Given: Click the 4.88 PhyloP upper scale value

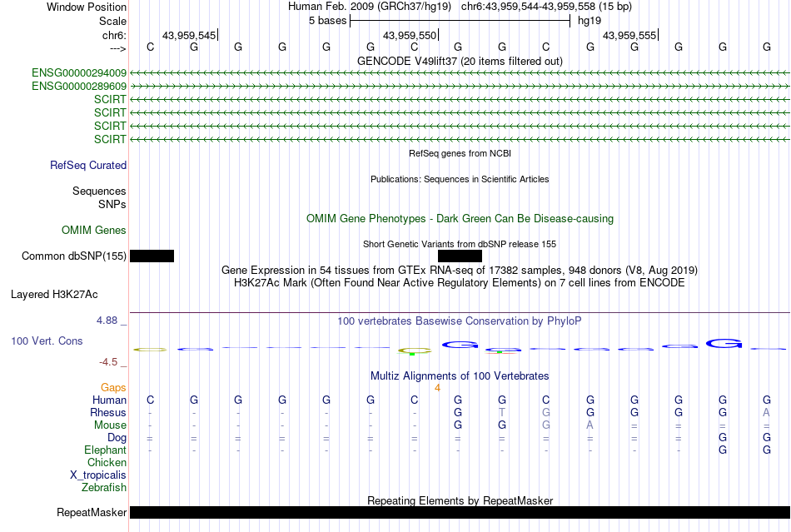Looking at the screenshot, I should tap(107, 321).
